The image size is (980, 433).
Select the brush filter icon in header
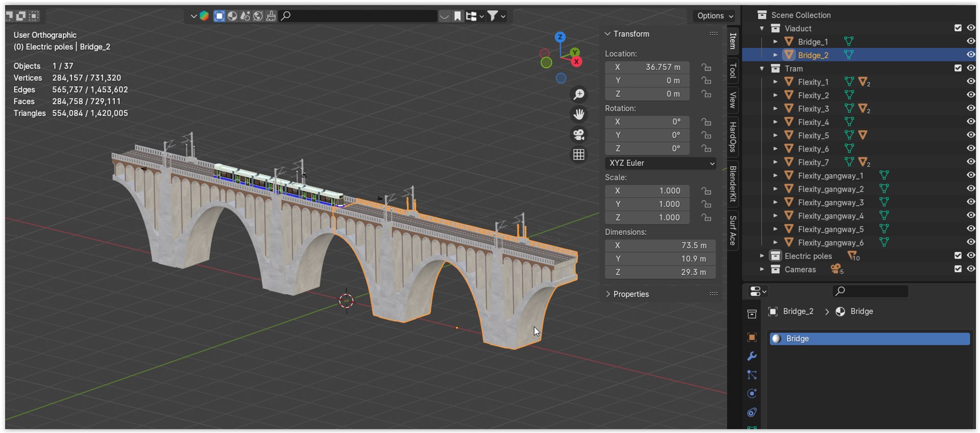271,16
